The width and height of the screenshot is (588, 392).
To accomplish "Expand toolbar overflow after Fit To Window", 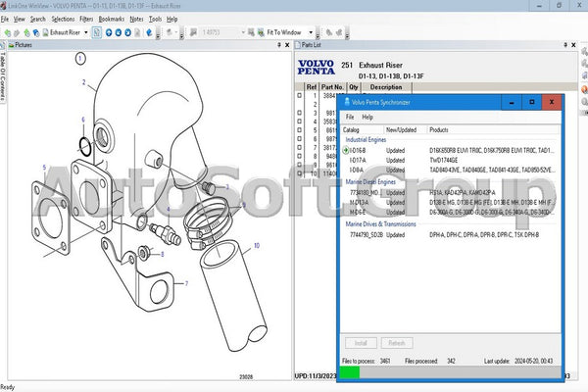I will coord(318,34).
